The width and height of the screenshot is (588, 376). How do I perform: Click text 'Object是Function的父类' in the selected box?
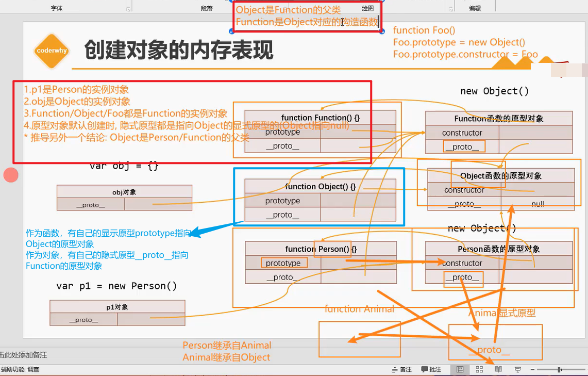[288, 10]
